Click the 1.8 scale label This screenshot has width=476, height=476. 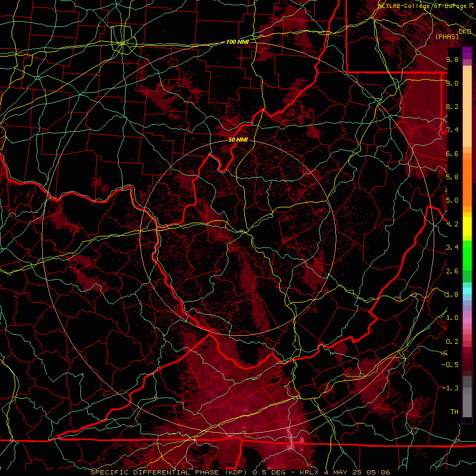(x=452, y=295)
